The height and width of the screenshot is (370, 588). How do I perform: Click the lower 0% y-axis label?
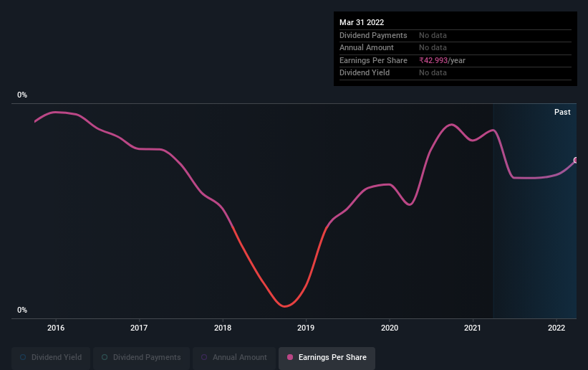[22, 310]
